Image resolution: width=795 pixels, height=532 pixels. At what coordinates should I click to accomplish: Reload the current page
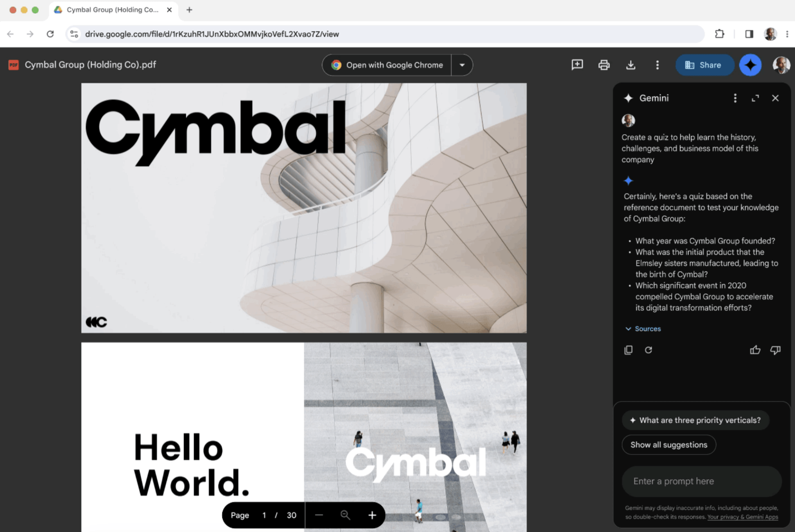click(x=50, y=34)
